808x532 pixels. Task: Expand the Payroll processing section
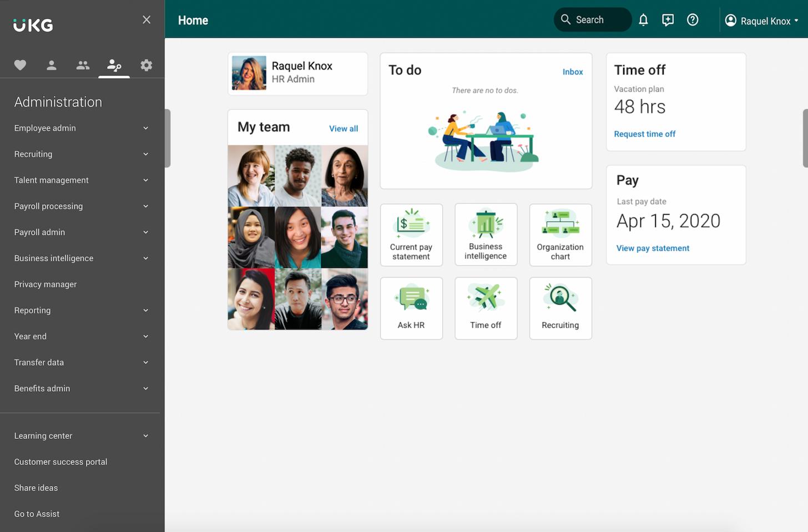coord(80,206)
